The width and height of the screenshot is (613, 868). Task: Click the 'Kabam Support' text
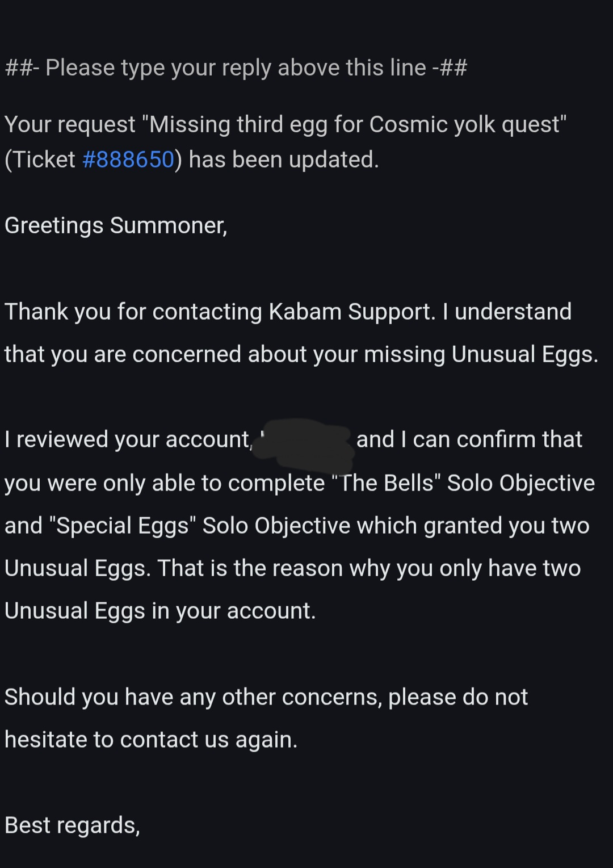(x=351, y=312)
